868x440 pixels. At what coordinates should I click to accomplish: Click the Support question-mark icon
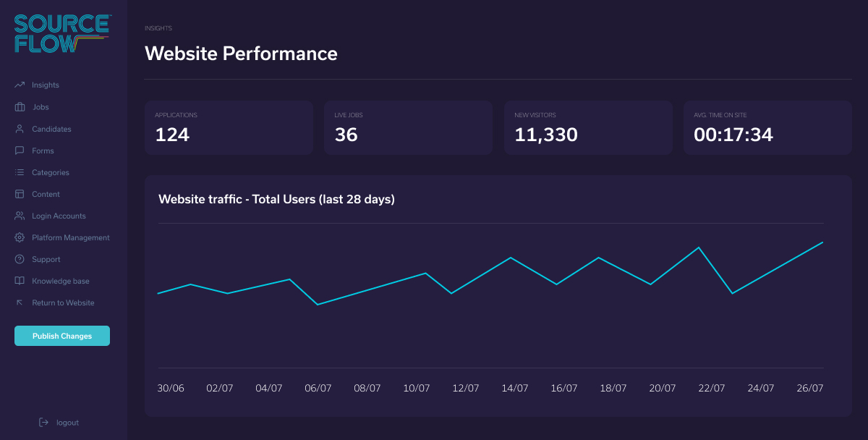tap(20, 259)
